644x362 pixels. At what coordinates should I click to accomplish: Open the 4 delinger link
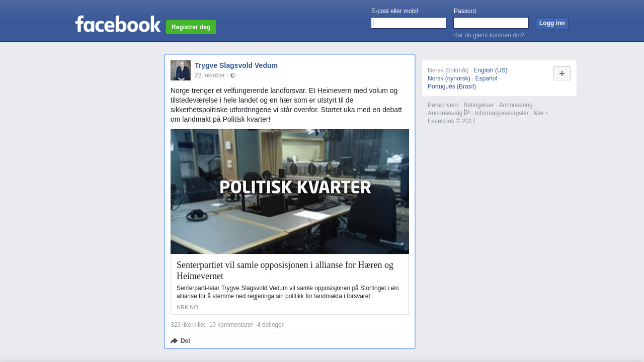click(x=270, y=325)
